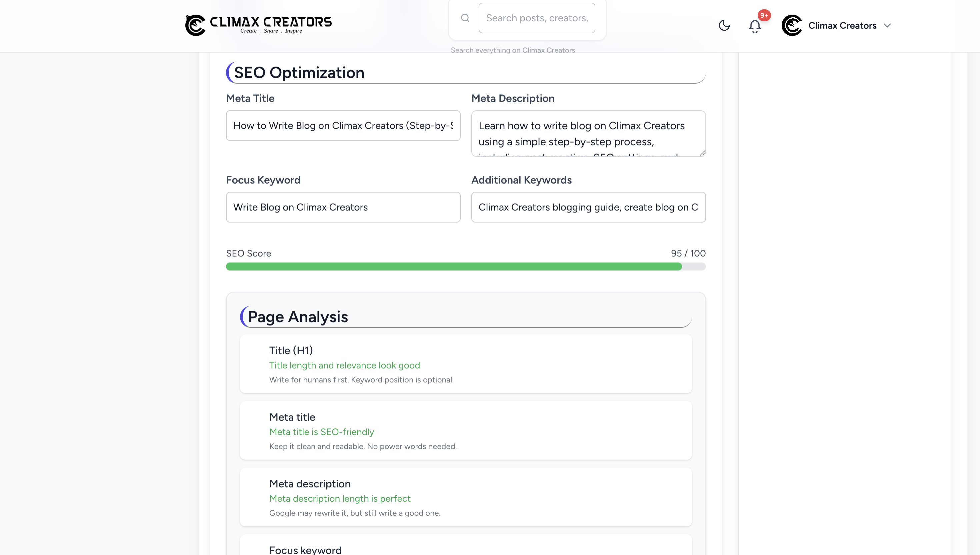Click into the Meta Title field

pyautogui.click(x=343, y=125)
